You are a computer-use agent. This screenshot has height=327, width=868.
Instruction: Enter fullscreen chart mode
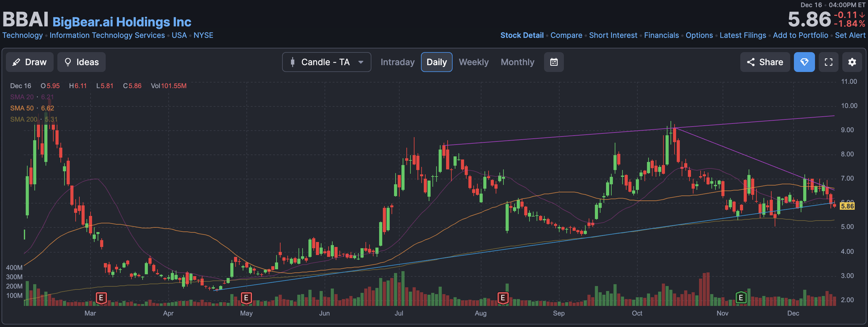click(828, 62)
